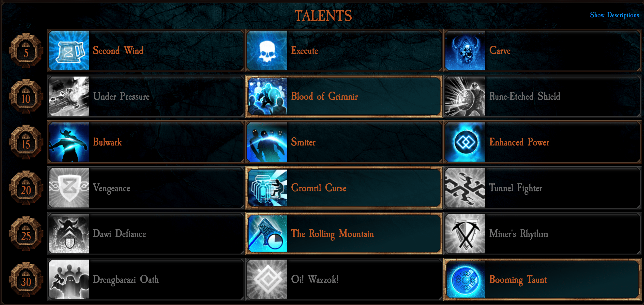The width and height of the screenshot is (644, 305).
Task: Click the Second Wind tankard icon
Action: [x=69, y=50]
